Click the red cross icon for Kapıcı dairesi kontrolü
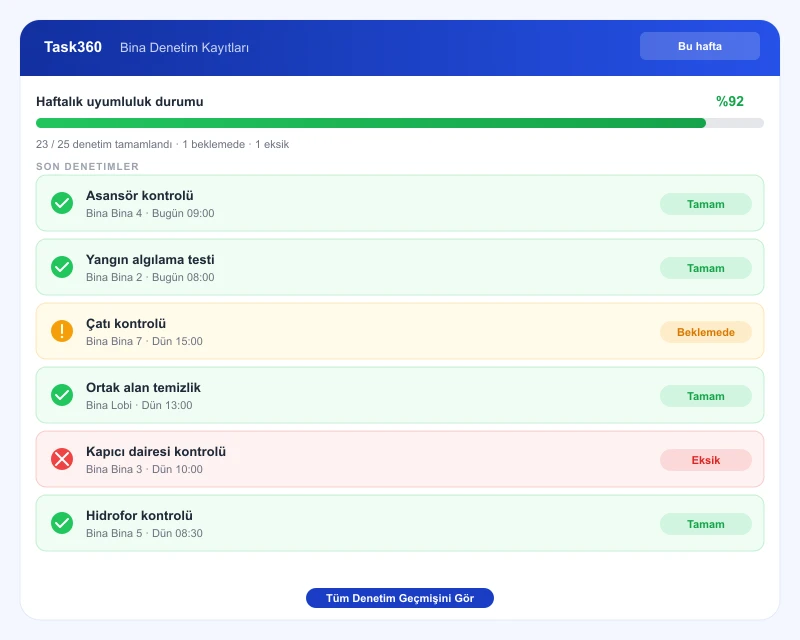This screenshot has width=800, height=640. pyautogui.click(x=62, y=459)
